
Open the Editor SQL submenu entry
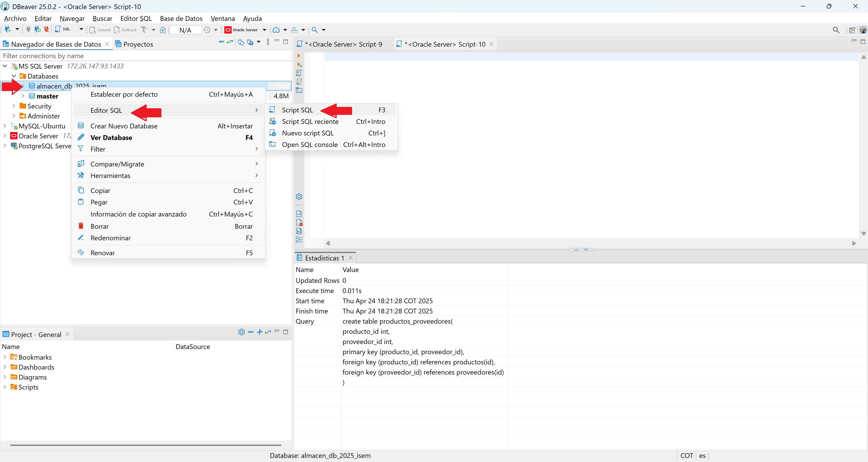pos(168,110)
